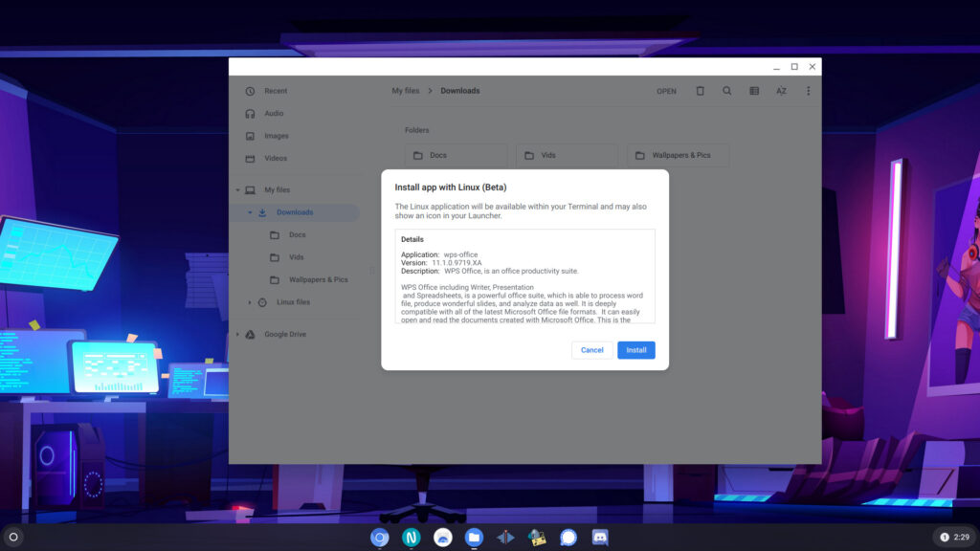Click the Recent clock icon
The image size is (980, 551).
pyautogui.click(x=250, y=91)
